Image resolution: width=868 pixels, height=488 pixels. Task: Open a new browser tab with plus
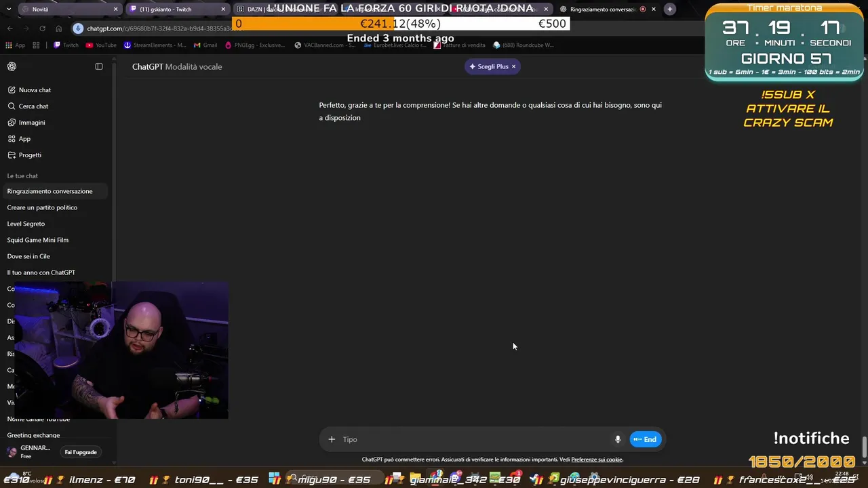click(x=670, y=9)
